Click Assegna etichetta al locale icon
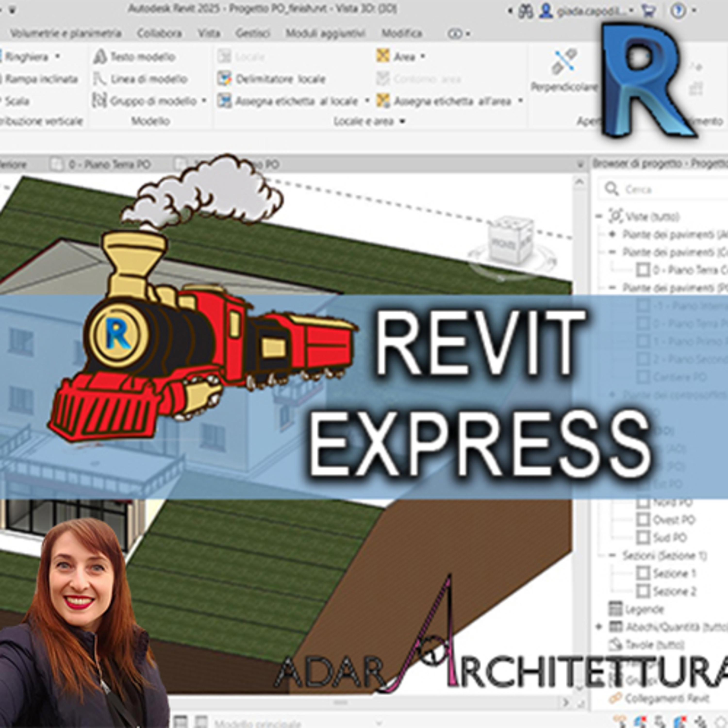Screen dimensions: 728x728 pos(224,101)
